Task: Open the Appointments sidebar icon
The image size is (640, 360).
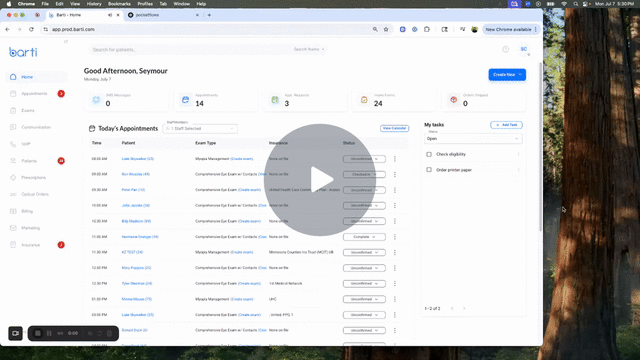Action: 13,93
